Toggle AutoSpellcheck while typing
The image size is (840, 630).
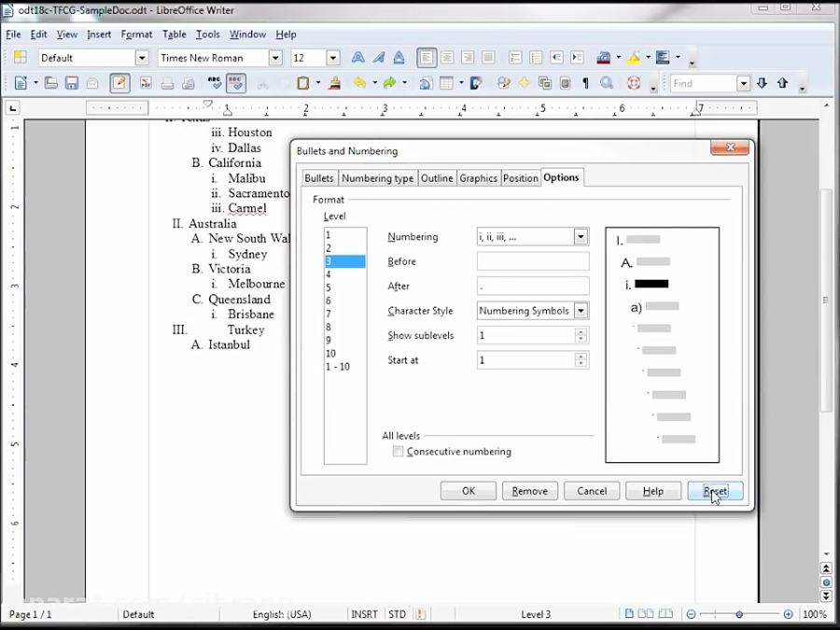click(x=234, y=82)
